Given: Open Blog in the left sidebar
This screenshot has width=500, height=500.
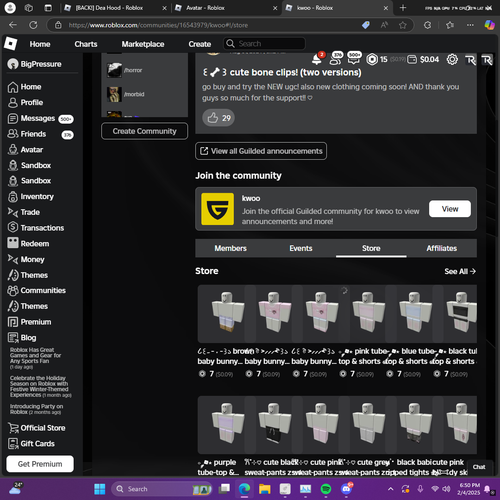Looking at the screenshot, I should click(22, 338).
